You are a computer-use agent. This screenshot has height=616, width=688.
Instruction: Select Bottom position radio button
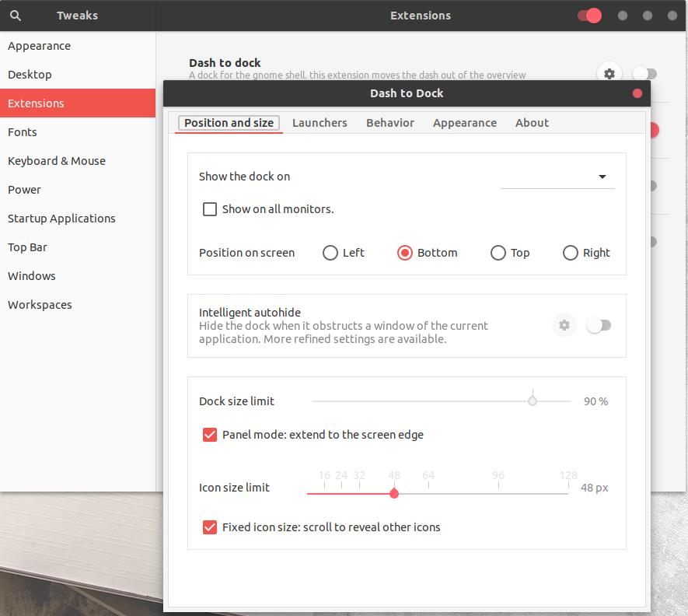pos(404,253)
